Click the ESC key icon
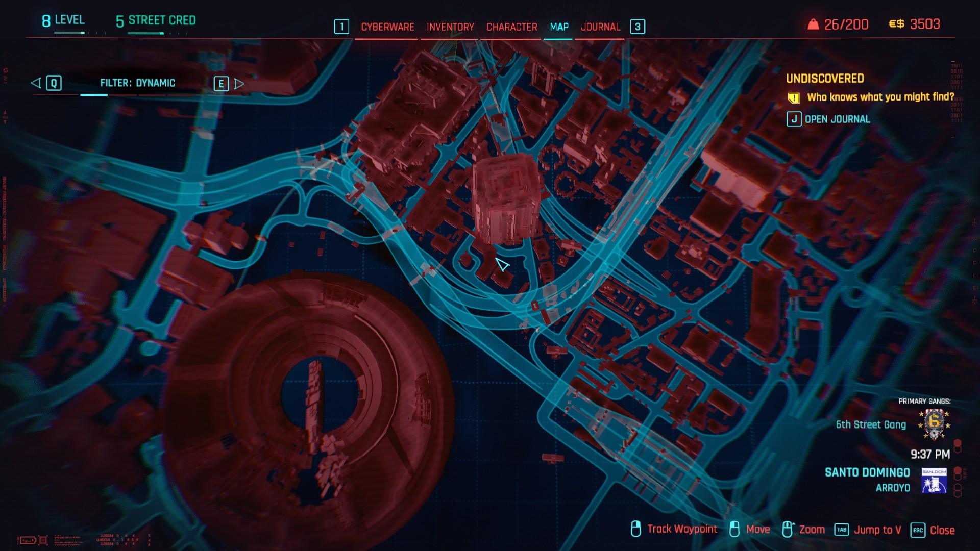The image size is (980, 551). click(918, 530)
